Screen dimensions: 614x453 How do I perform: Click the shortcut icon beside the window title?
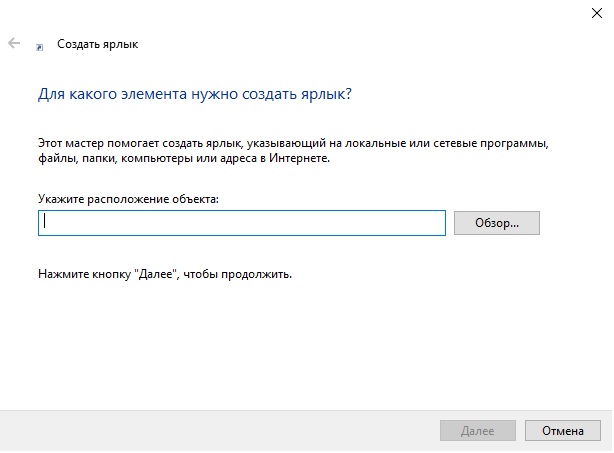click(x=39, y=46)
